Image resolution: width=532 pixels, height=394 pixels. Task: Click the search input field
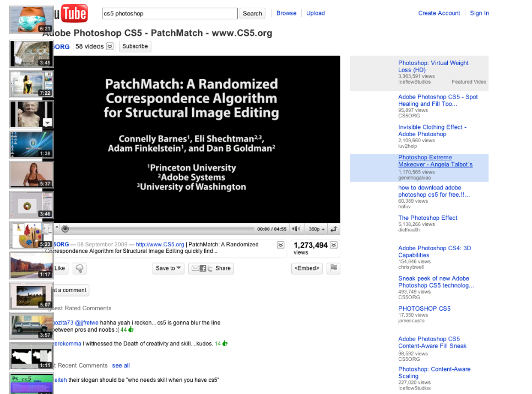170,14
